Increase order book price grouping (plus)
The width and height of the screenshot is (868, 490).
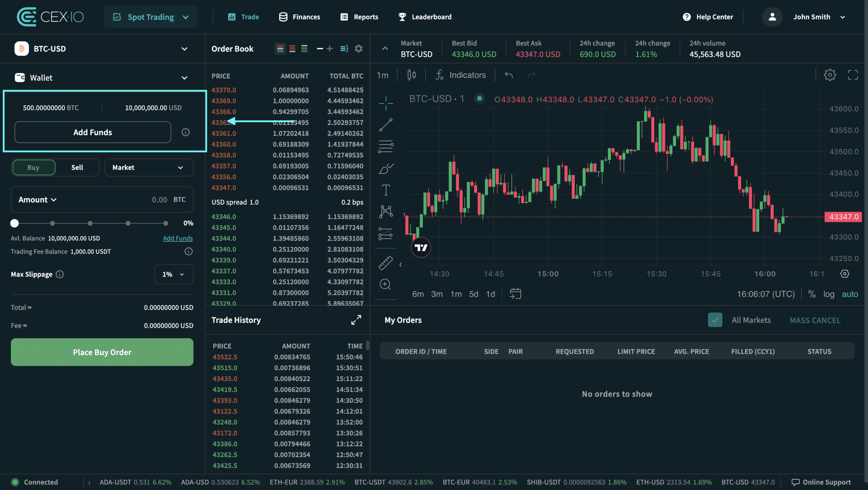[330, 49]
